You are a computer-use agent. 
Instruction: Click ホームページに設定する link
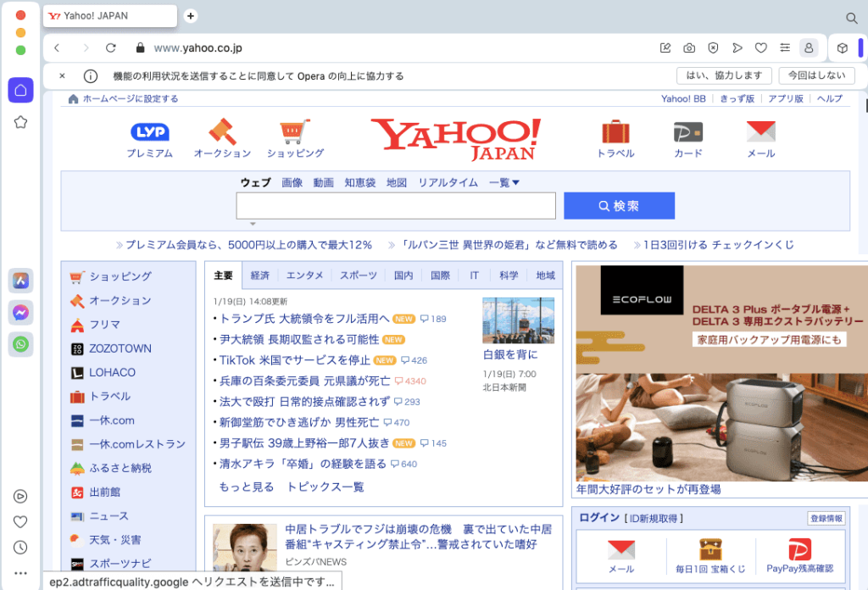pos(131,98)
